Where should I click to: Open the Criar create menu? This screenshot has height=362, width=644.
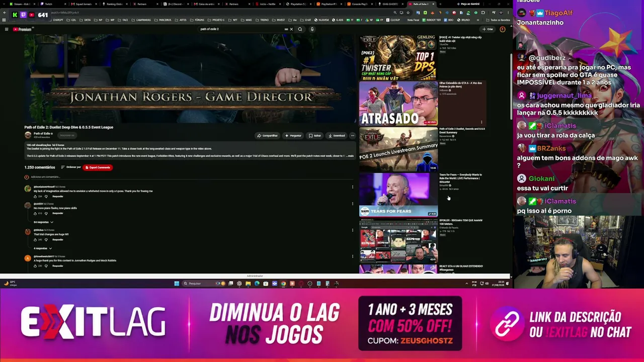[488, 29]
